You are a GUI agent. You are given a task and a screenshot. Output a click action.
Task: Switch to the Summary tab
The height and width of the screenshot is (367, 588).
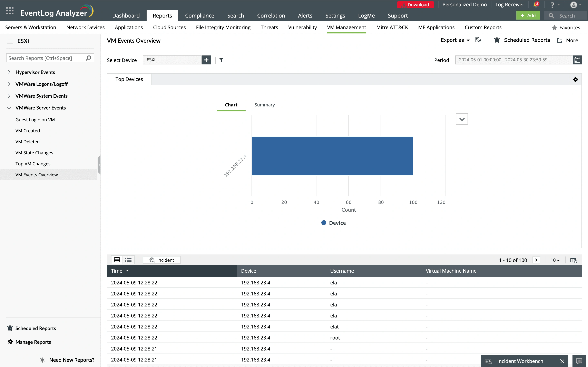tap(264, 105)
